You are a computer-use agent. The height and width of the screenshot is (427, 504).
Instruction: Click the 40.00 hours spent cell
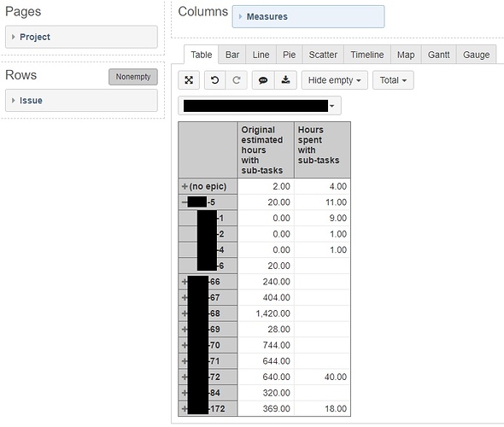pos(322,377)
